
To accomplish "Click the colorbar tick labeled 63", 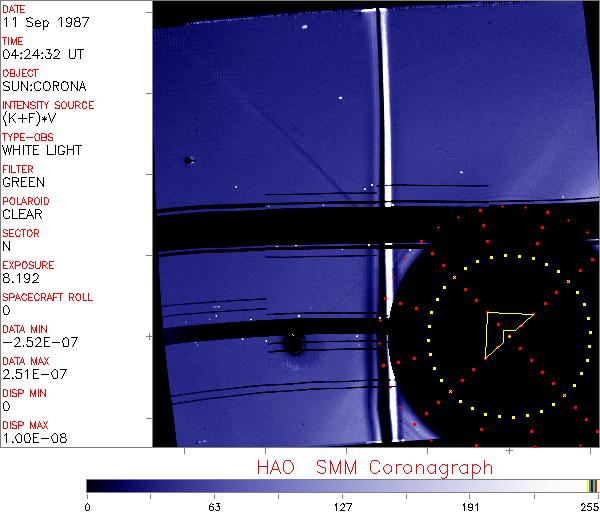I will point(214,506).
